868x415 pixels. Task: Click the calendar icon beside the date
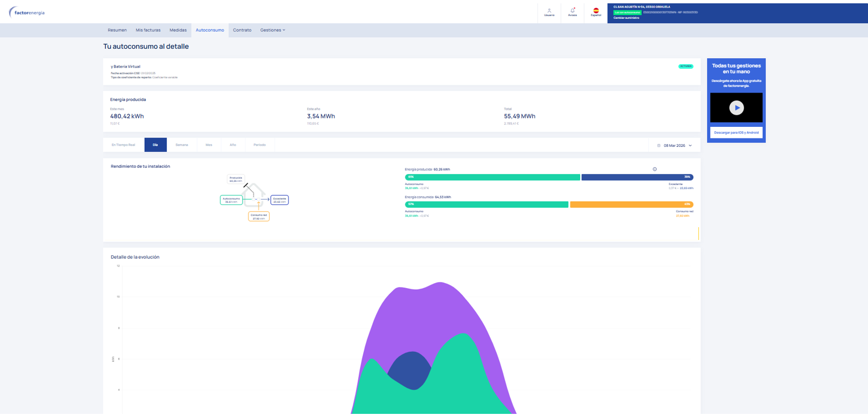658,145
